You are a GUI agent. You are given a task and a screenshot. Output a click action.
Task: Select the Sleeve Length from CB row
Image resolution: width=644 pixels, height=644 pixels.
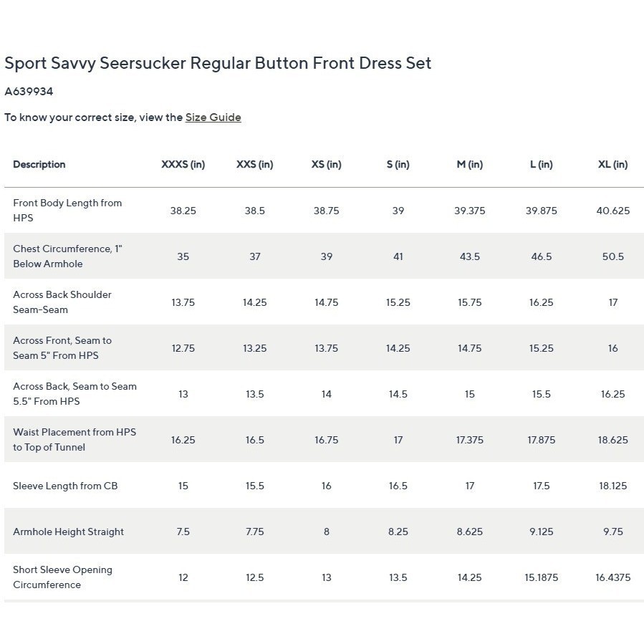point(324,486)
